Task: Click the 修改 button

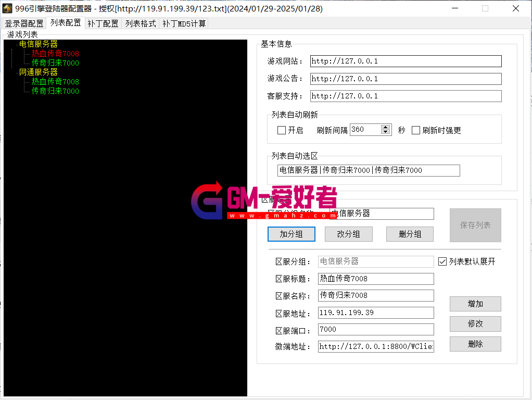Action: coord(475,324)
